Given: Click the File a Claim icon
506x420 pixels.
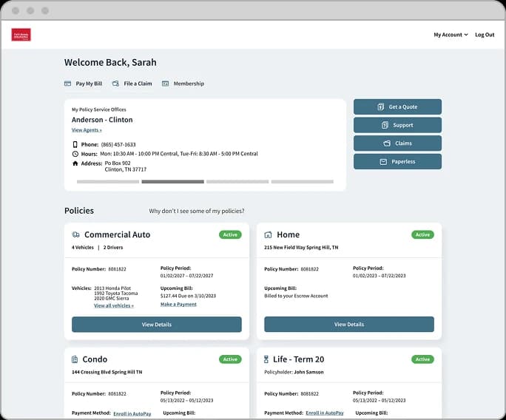Looking at the screenshot, I should pos(115,84).
